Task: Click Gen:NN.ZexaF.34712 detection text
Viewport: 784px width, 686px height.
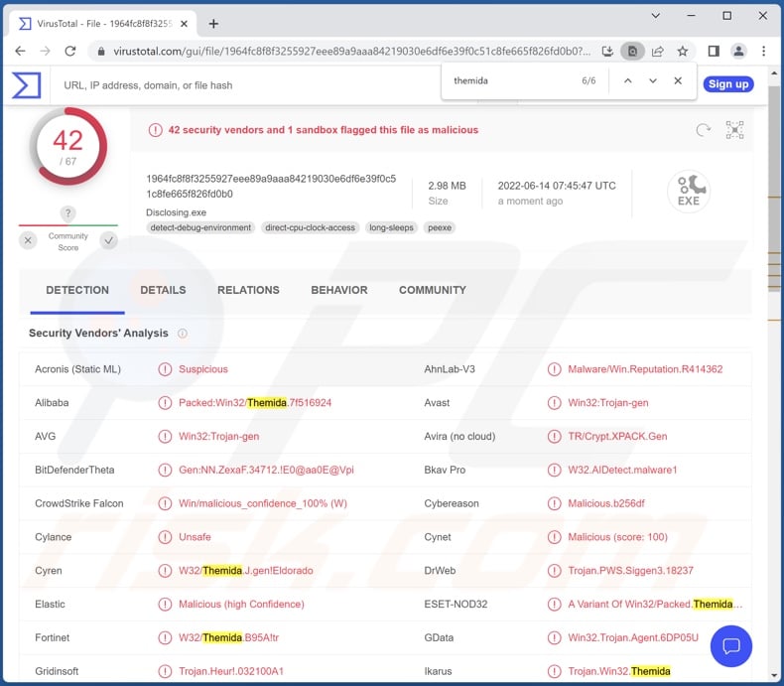Action: [x=266, y=470]
